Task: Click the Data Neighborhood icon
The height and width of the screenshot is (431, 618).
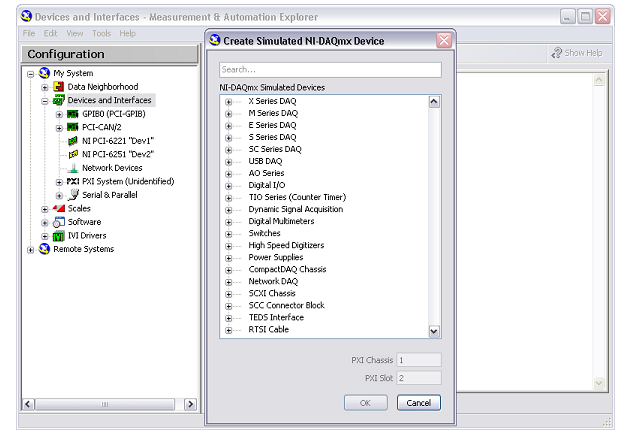Action: tap(58, 87)
